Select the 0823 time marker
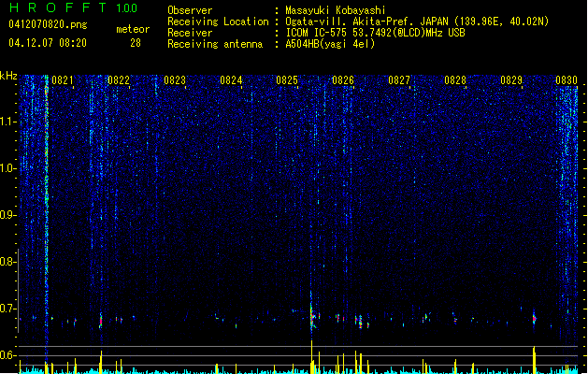588x374 pixels. (x=175, y=80)
